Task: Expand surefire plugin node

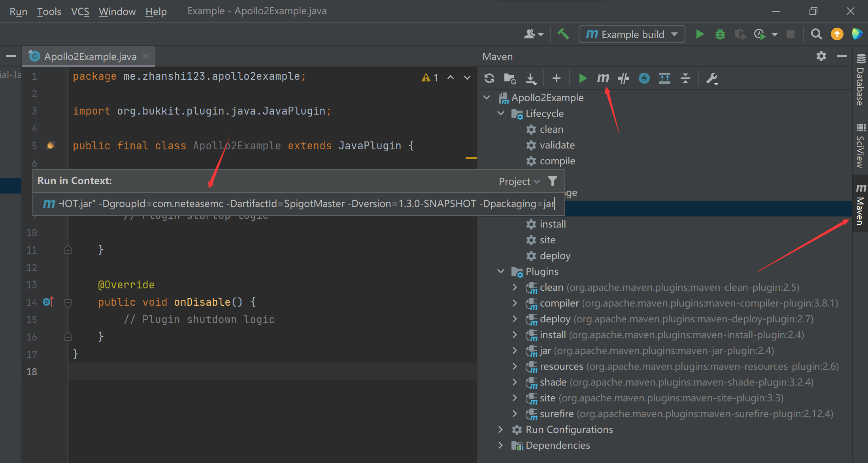Action: click(x=515, y=414)
